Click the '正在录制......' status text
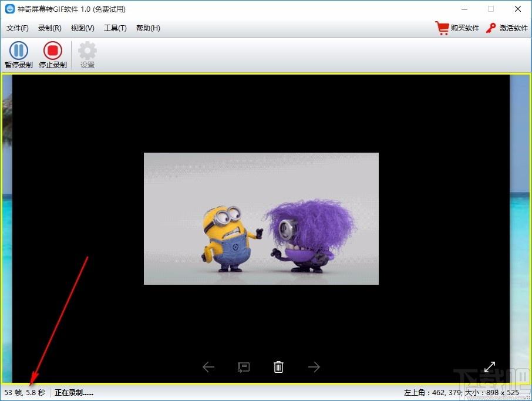 [x=74, y=393]
